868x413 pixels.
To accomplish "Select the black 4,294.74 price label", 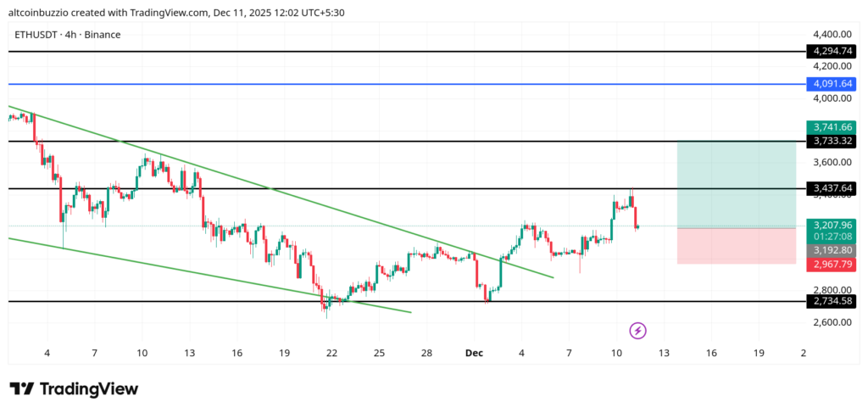I will tap(831, 51).
